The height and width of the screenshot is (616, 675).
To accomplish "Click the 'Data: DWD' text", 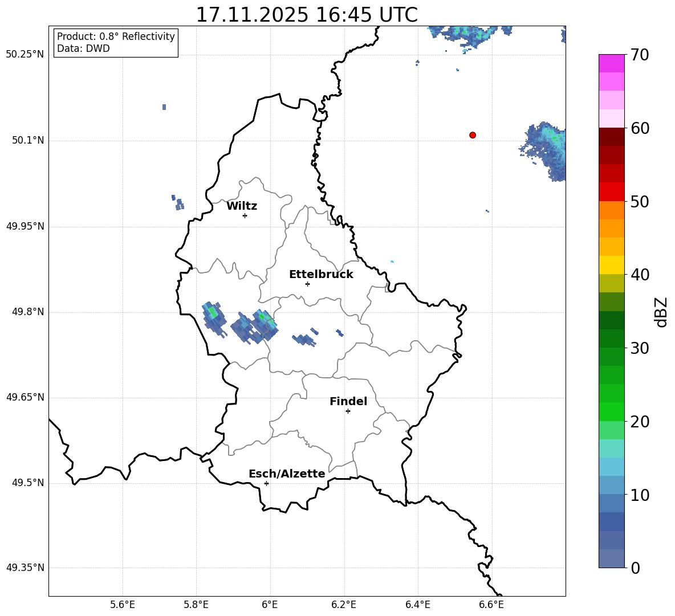I will coord(83,48).
